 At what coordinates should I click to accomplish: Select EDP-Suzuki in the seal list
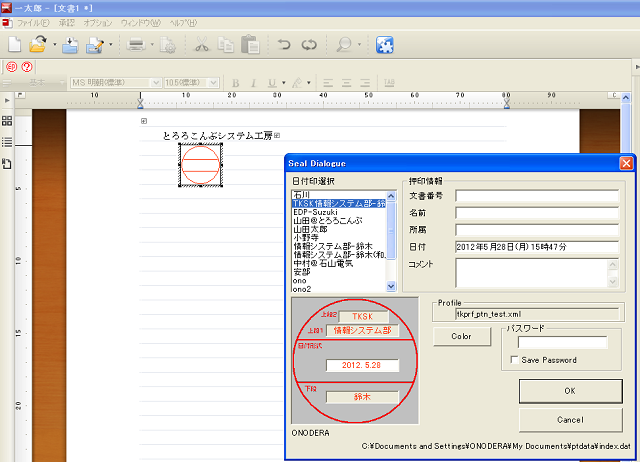pyautogui.click(x=339, y=212)
